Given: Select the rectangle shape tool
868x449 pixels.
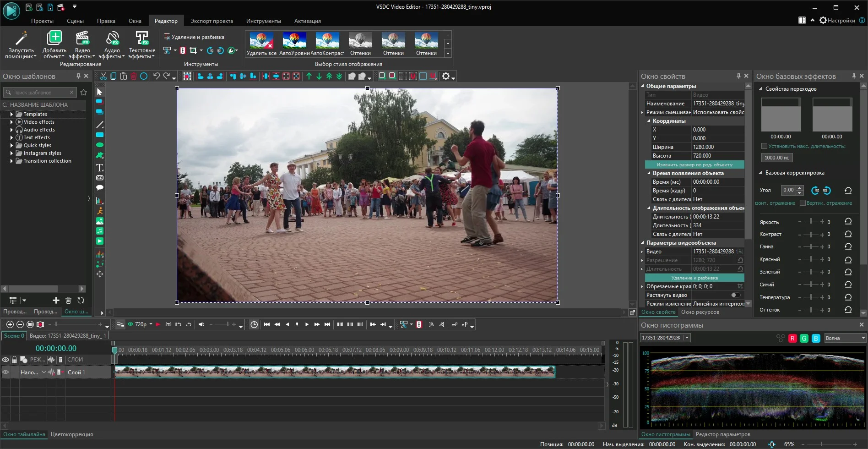Looking at the screenshot, I should pos(99,135).
